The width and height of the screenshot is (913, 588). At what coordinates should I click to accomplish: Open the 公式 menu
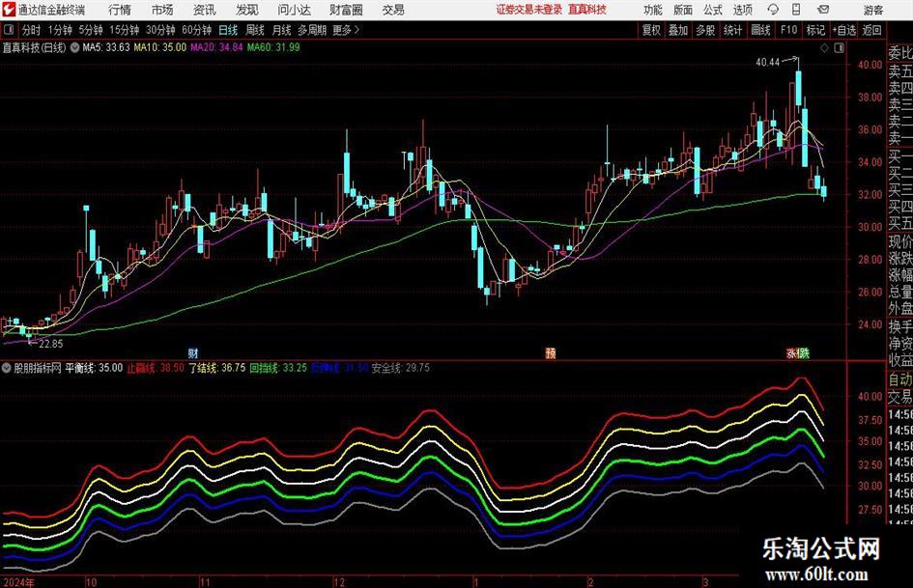713,10
